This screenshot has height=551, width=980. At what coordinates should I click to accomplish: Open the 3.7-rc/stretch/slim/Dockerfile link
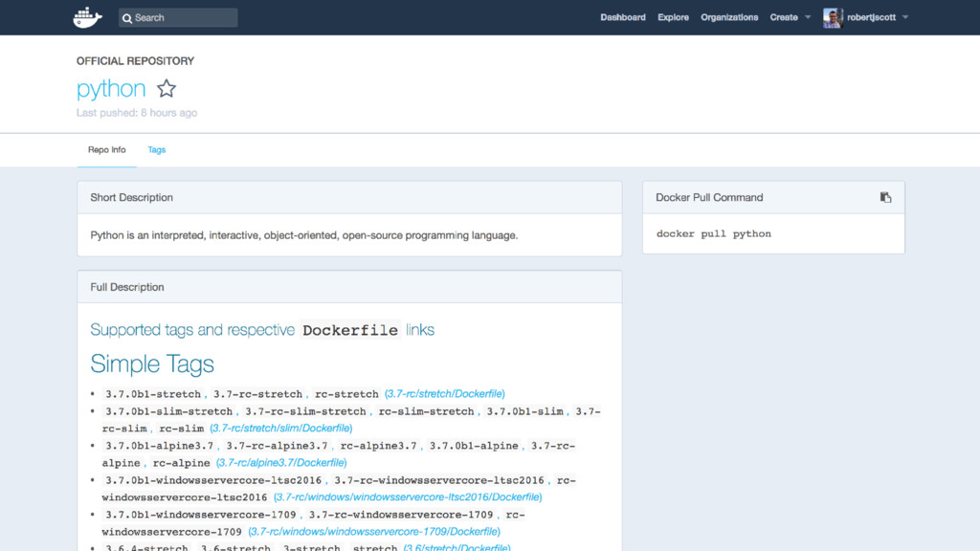coord(280,428)
